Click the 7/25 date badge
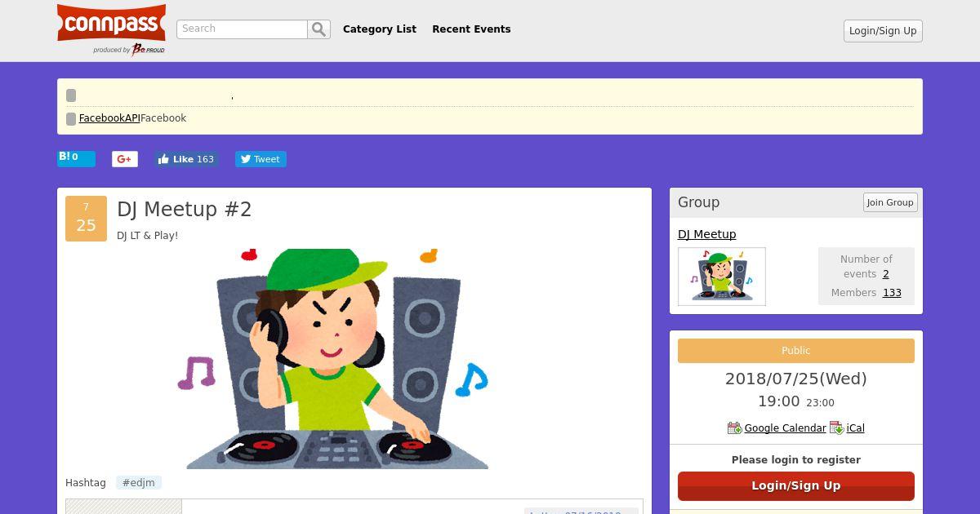Viewport: 980px width, 514px height. click(x=86, y=219)
